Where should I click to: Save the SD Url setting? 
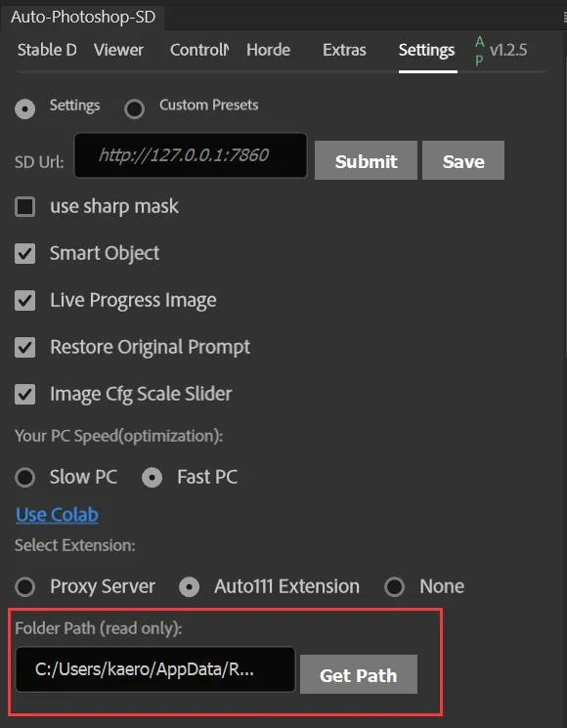[x=463, y=160]
